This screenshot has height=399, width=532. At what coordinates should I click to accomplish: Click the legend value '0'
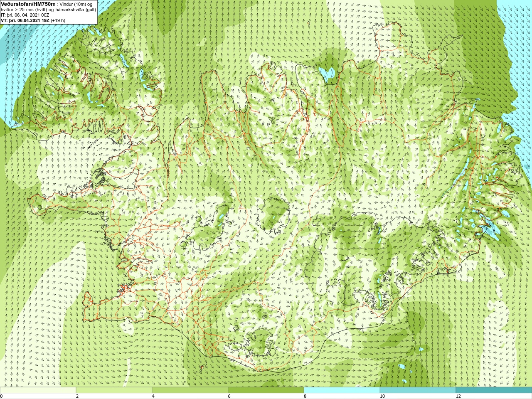1,396
